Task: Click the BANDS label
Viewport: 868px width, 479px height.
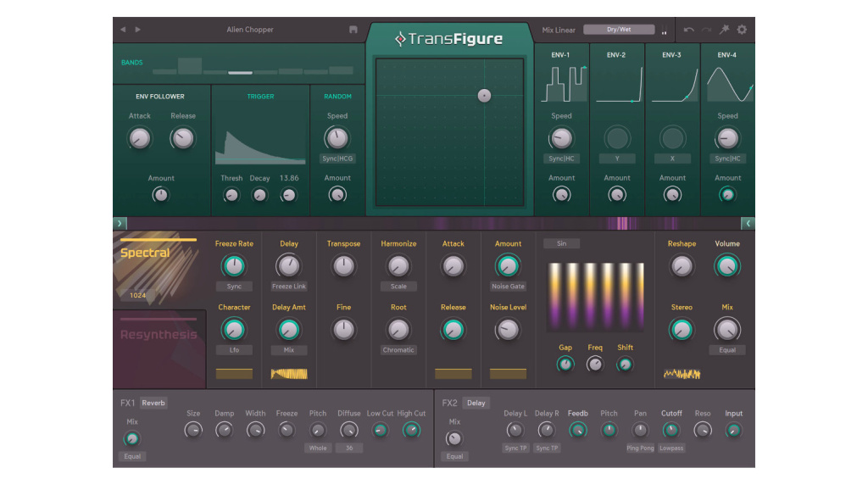Action: (x=131, y=63)
